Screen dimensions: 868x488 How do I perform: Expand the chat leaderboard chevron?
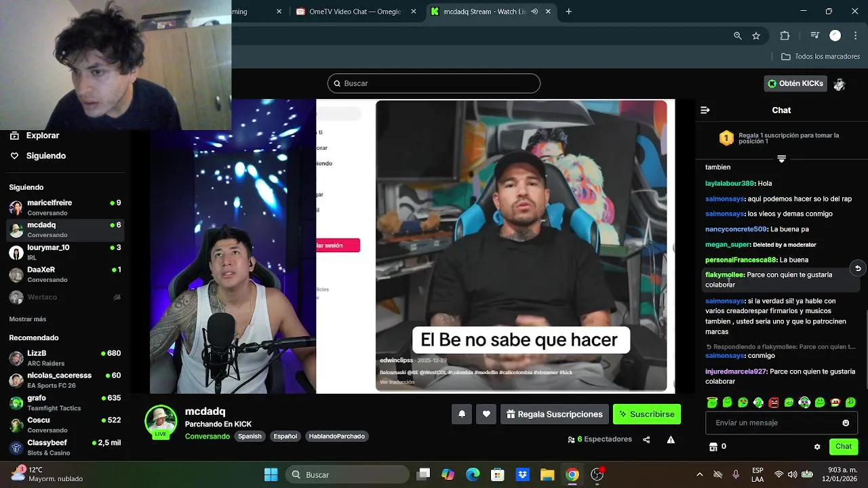pos(781,159)
